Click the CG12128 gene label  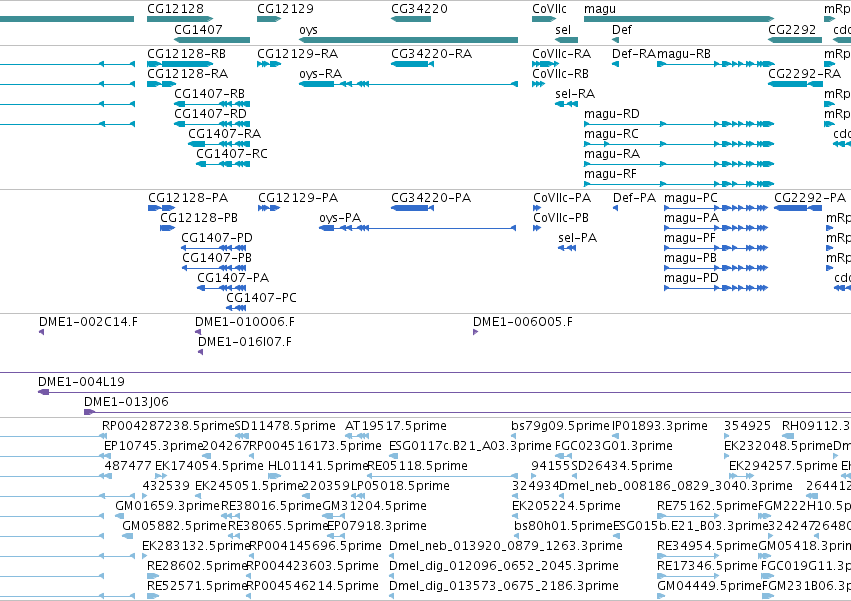click(x=175, y=9)
